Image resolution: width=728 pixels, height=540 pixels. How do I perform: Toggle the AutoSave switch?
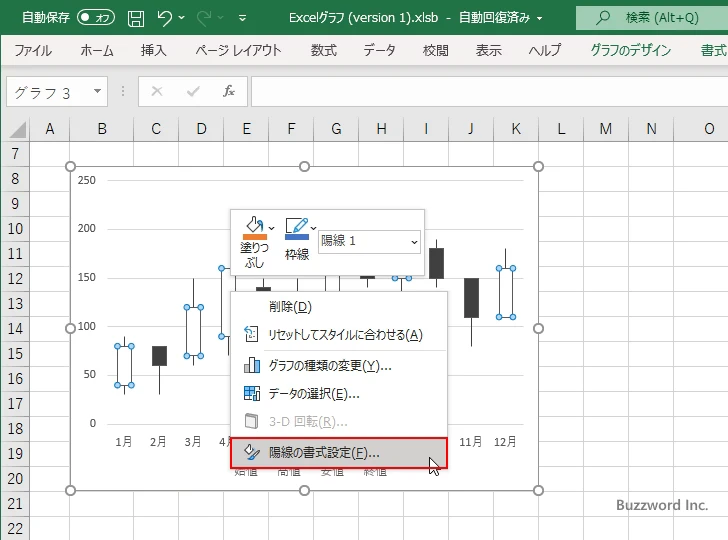(96, 18)
